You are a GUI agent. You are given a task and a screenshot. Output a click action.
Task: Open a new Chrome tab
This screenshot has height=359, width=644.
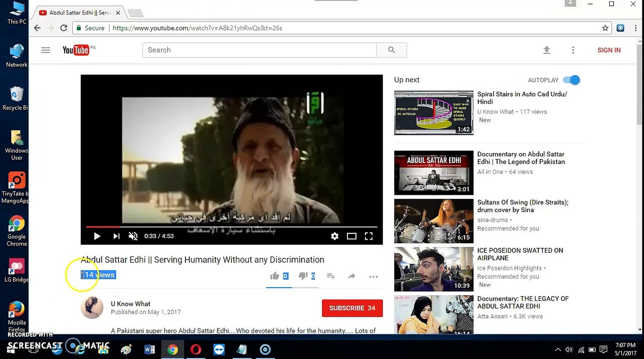coord(135,12)
